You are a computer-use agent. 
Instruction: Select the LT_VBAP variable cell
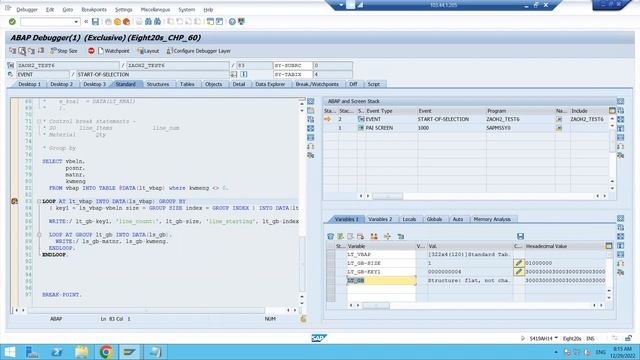click(x=381, y=254)
